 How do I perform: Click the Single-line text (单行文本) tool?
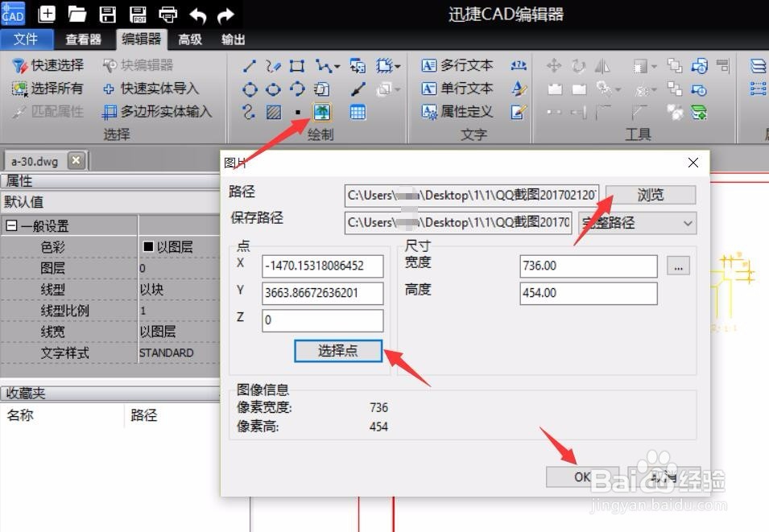coord(457,89)
